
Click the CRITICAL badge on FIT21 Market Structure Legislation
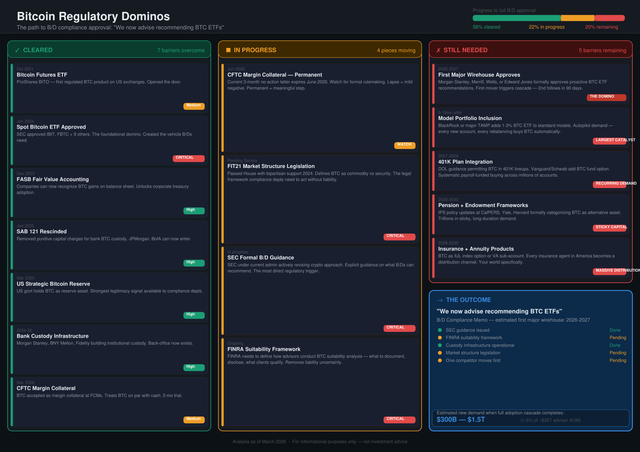click(x=400, y=237)
